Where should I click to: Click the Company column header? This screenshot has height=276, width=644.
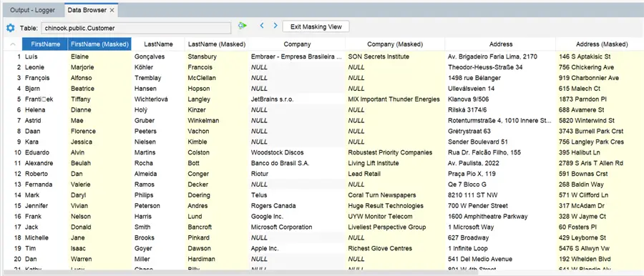coord(297,44)
